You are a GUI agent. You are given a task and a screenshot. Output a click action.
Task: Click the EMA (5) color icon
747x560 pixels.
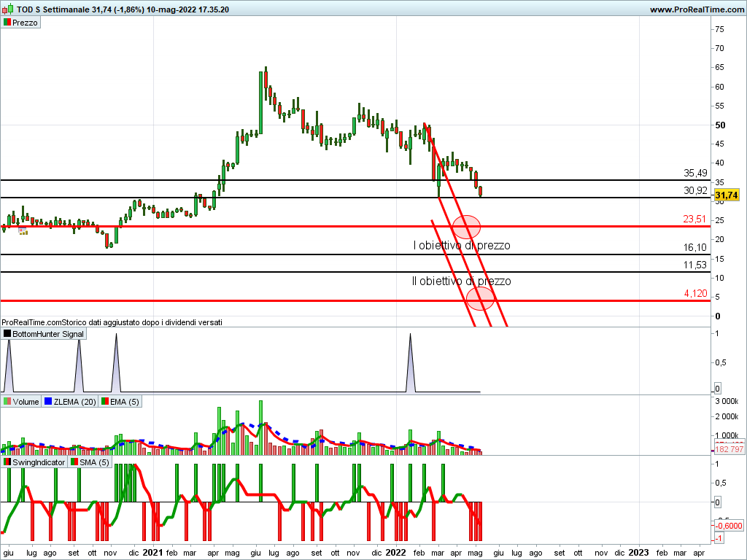(x=104, y=402)
